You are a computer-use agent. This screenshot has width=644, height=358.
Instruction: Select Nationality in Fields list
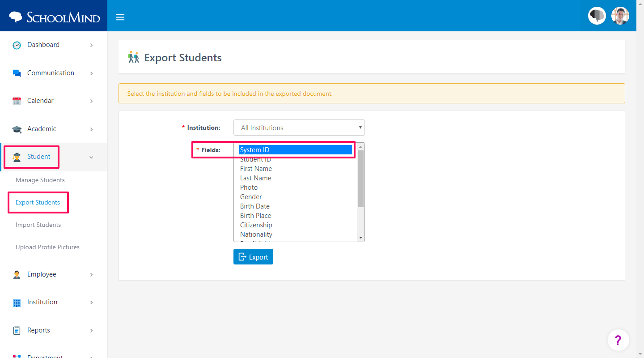pos(296,234)
